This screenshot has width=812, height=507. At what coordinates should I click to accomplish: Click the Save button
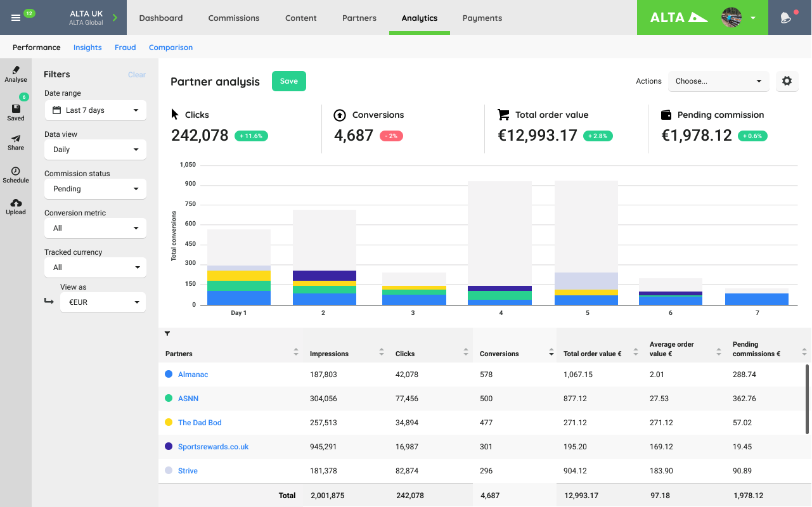coord(289,81)
